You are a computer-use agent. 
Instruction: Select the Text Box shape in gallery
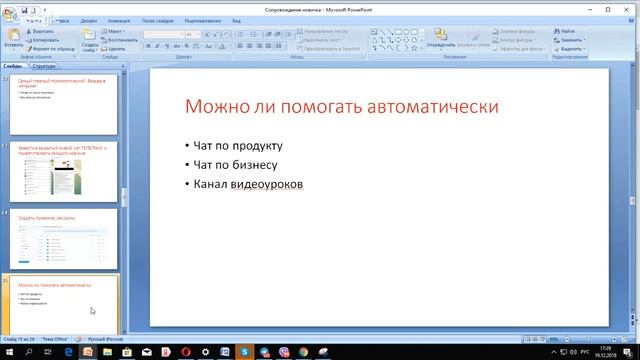[x=374, y=32]
